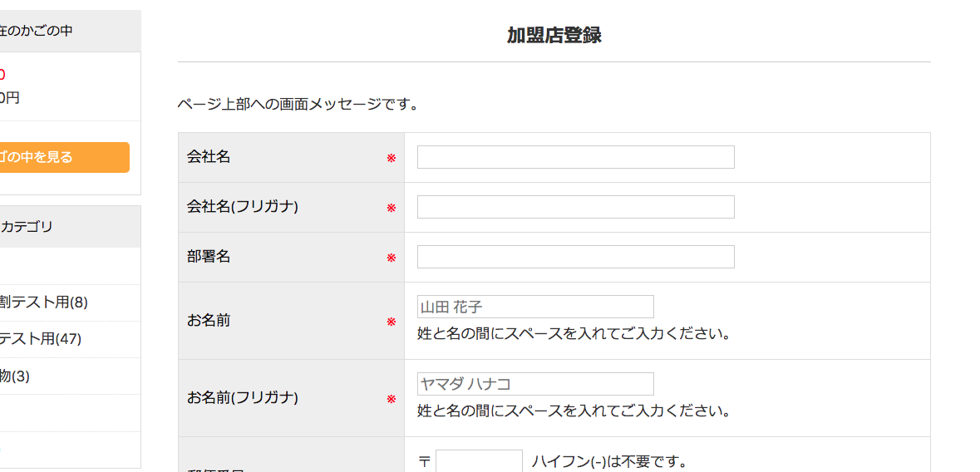980x472 pixels.
Task: Click the お名前(フリガナ) row label
Action: pos(243,397)
